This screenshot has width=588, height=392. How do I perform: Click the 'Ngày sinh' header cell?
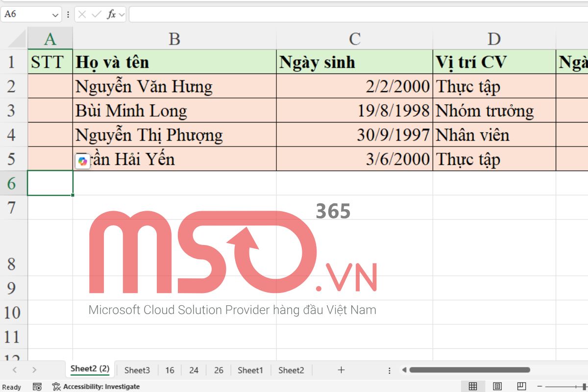click(355, 62)
